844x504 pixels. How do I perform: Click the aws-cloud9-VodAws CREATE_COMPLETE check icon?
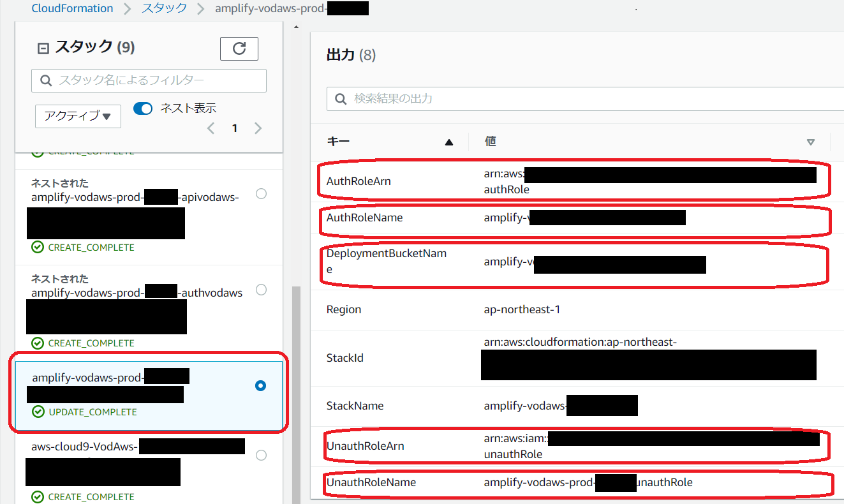[x=38, y=497]
